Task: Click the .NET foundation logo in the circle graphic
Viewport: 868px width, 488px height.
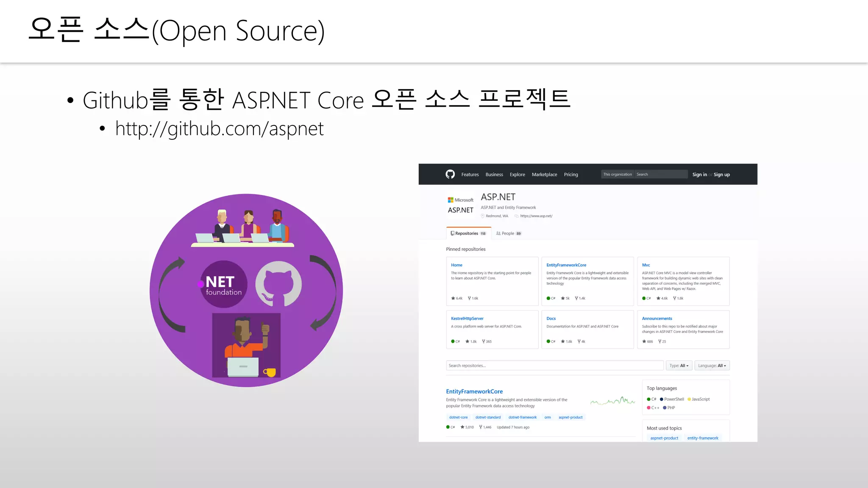Action: coord(223,284)
